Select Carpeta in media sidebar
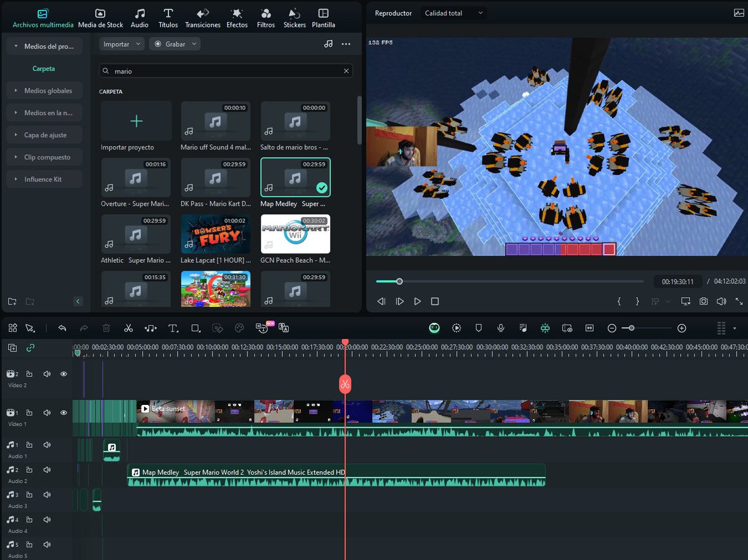Screen dimensions: 748x560 pos(44,69)
